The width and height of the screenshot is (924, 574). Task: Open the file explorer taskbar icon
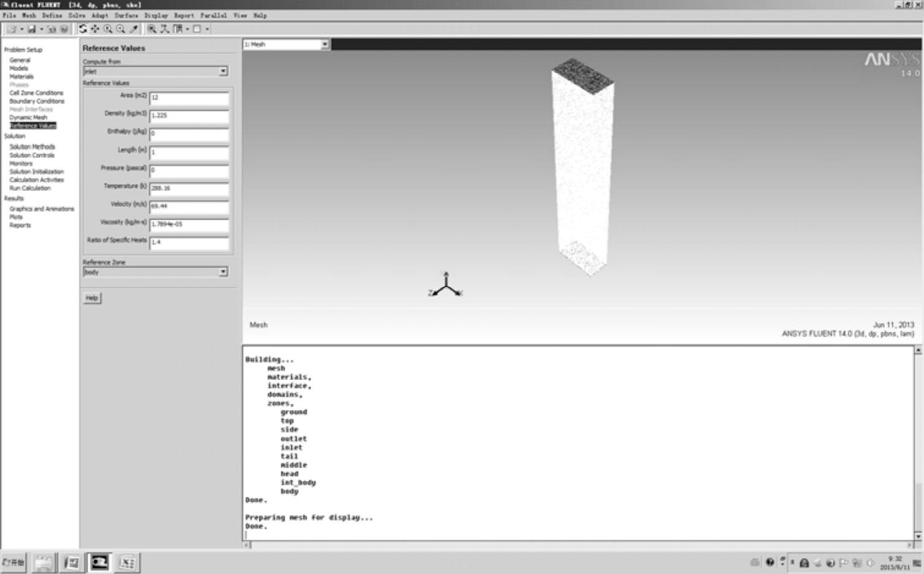(x=43, y=562)
